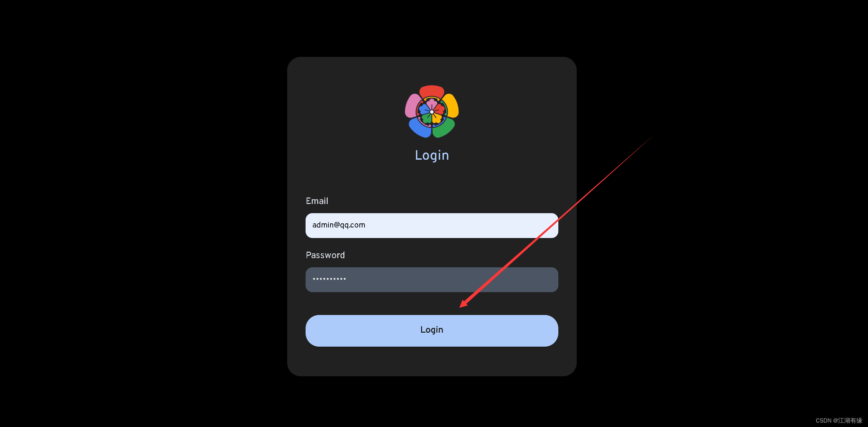Screen dimensions: 868x427
Task: Click the CSDN watermark text
Action: [x=839, y=421]
